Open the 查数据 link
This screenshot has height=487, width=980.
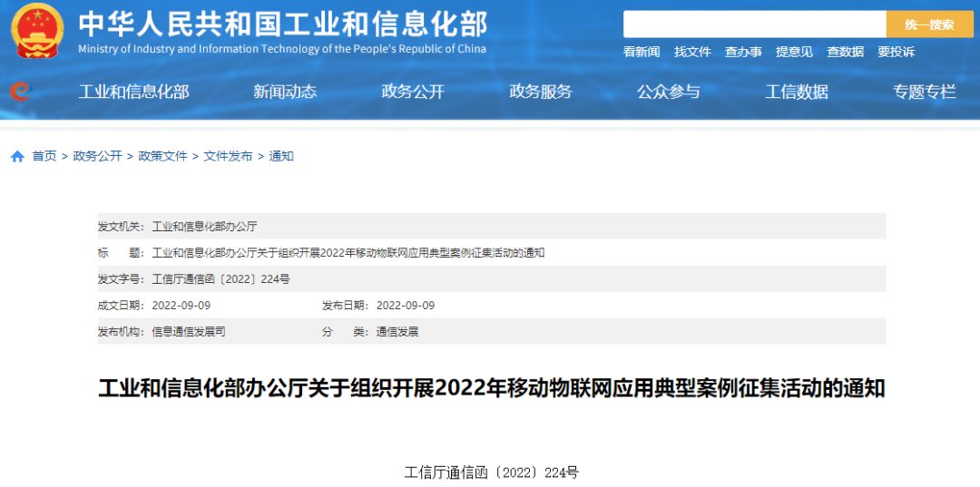click(845, 53)
